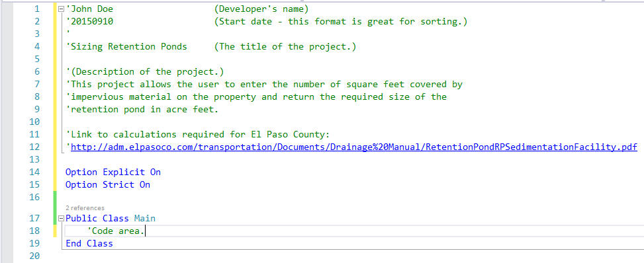Select the 'Sizing Retention Ponds' title comment
This screenshot has height=263, width=644.
tap(126, 46)
